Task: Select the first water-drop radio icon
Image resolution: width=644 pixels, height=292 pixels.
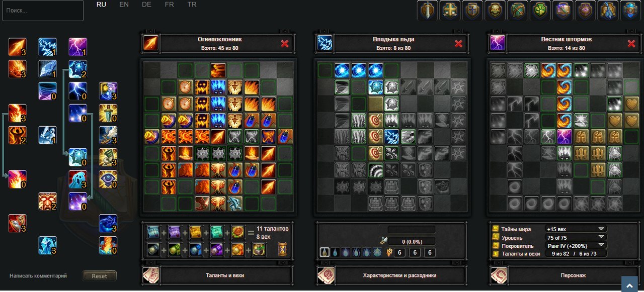Action: (325, 252)
